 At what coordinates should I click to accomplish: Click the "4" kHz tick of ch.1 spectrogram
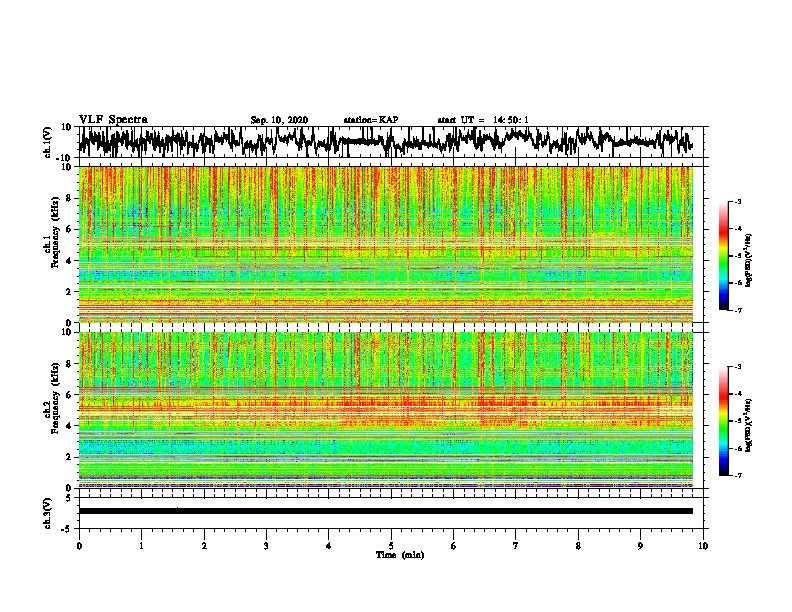click(70, 261)
